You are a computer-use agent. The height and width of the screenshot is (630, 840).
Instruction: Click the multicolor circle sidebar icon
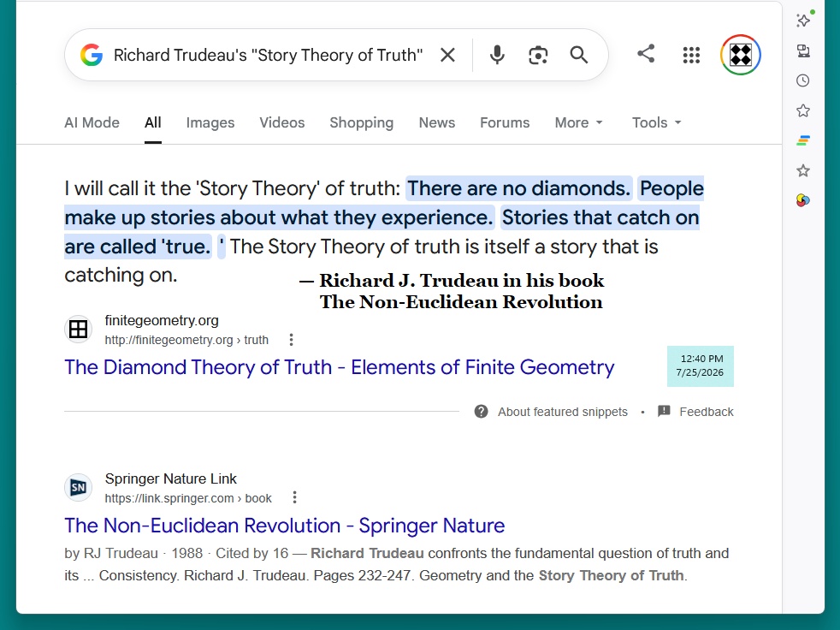coord(803,200)
